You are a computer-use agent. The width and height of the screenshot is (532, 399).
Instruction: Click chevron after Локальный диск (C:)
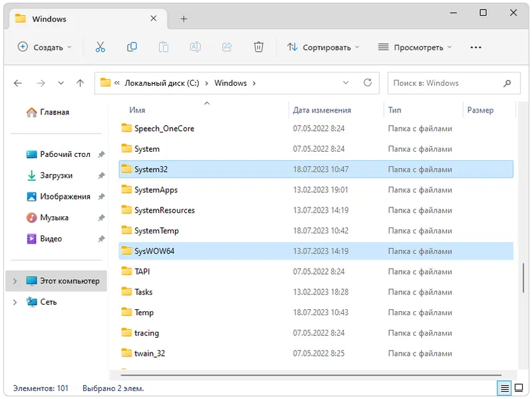(x=206, y=83)
